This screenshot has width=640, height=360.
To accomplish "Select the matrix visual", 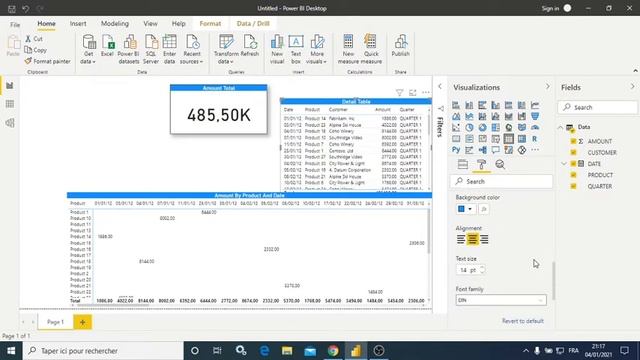I will (x=522, y=139).
